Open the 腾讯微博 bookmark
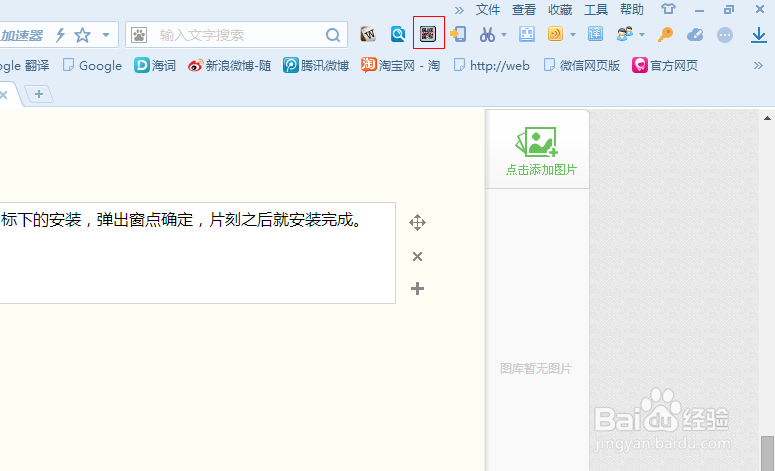 316,65
